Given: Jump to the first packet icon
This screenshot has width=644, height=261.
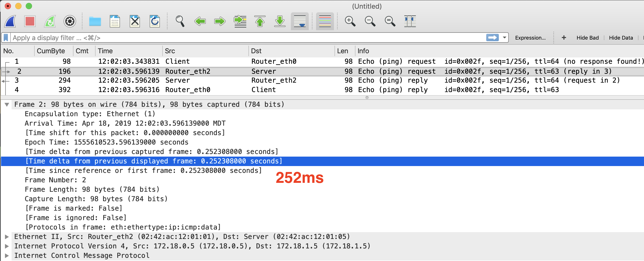Looking at the screenshot, I should click(260, 21).
